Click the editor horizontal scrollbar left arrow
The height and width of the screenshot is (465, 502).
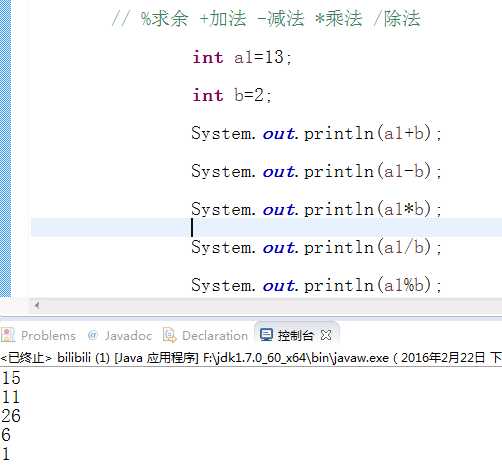click(37, 305)
